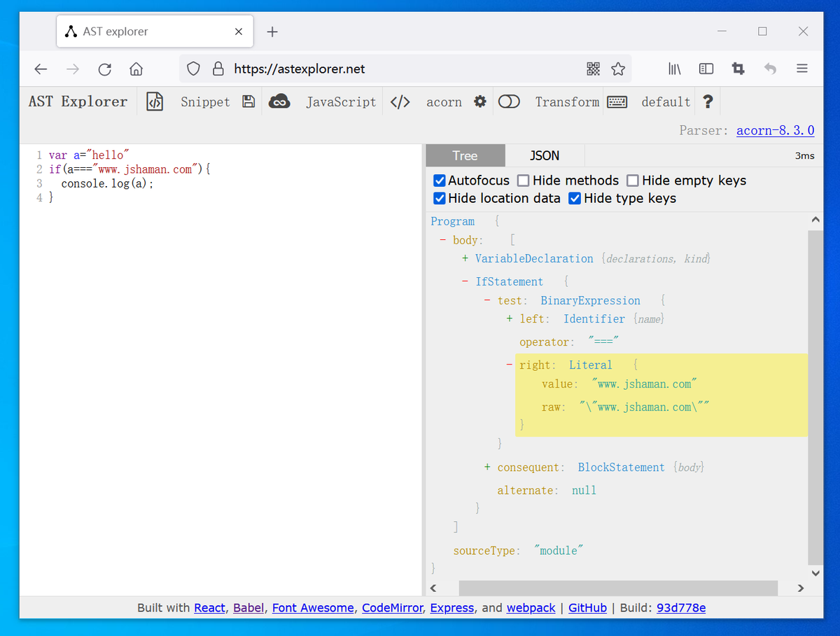Open the acorn-8.3.0 parser link
Viewport: 840px width, 636px height.
click(x=776, y=131)
